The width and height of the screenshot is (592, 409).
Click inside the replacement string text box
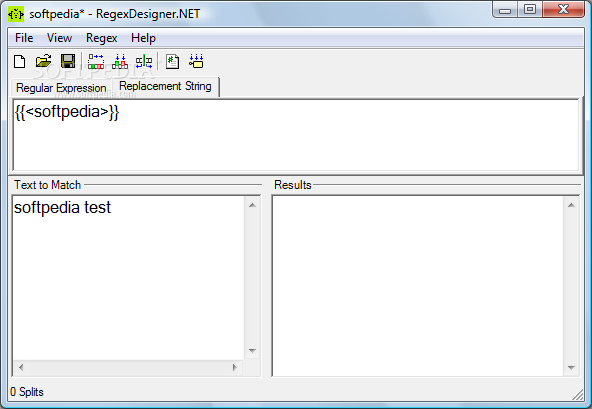point(296,135)
